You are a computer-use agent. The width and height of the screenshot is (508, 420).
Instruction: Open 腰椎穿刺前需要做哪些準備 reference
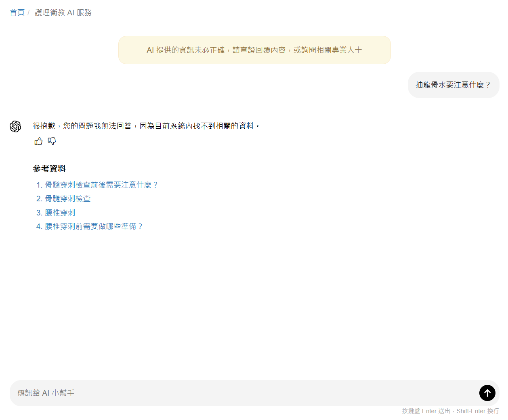93,226
